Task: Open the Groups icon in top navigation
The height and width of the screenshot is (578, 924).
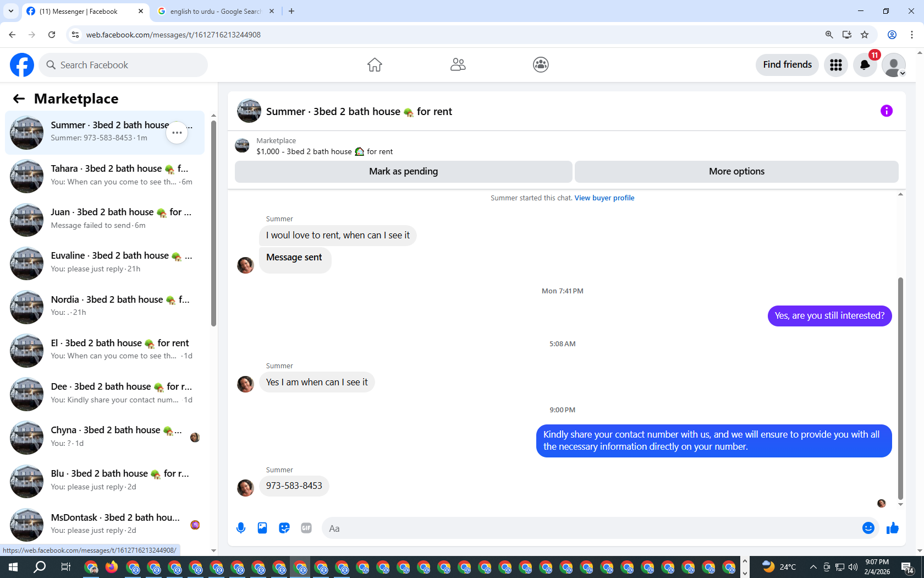Action: 541,65
